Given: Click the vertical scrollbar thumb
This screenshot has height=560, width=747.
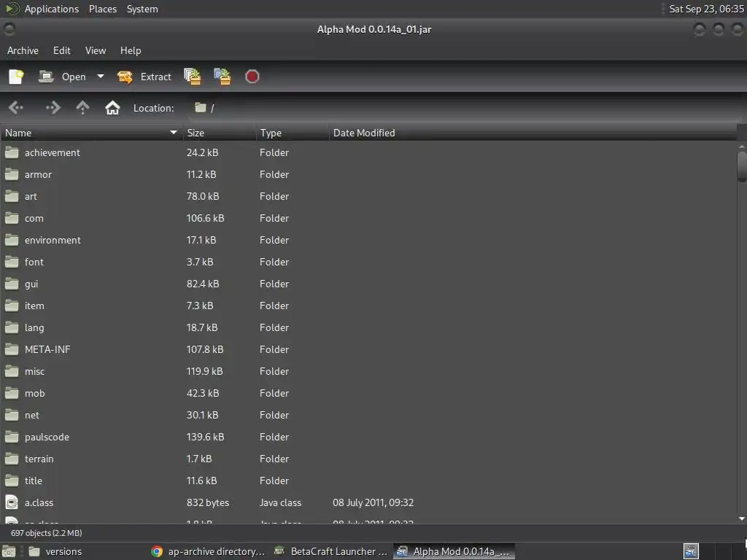Looking at the screenshot, I should 741,167.
